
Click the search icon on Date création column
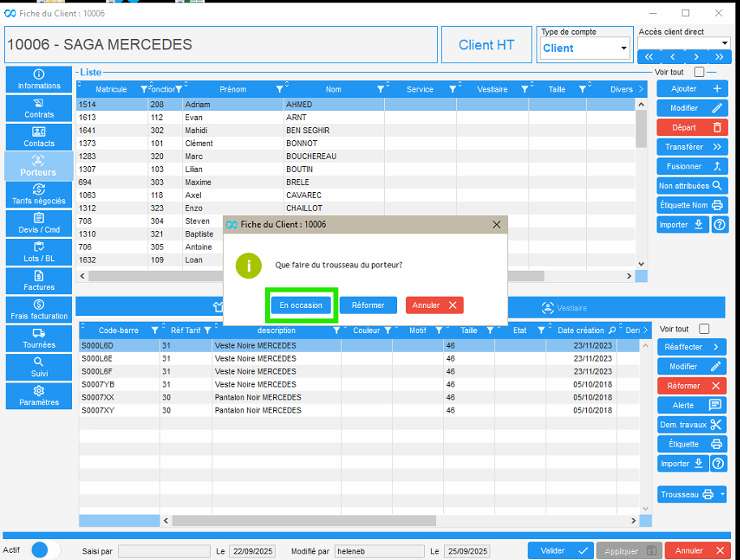[612, 331]
